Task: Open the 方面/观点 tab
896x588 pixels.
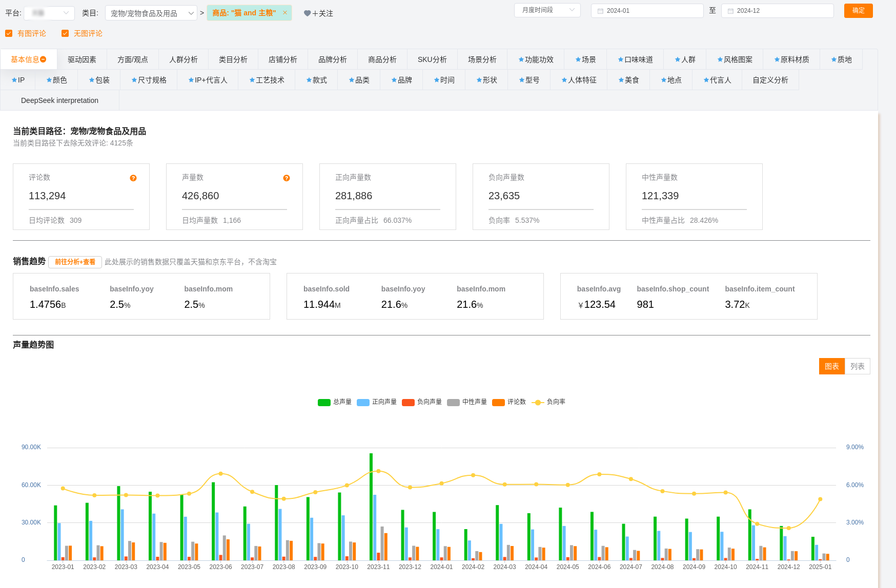Action: pos(133,59)
